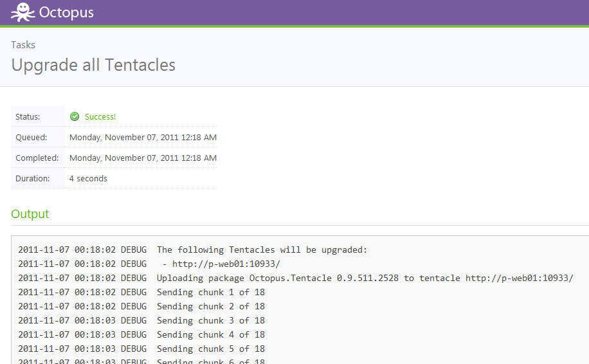
Task: Select the 4 seconds duration value
Action: coord(88,179)
